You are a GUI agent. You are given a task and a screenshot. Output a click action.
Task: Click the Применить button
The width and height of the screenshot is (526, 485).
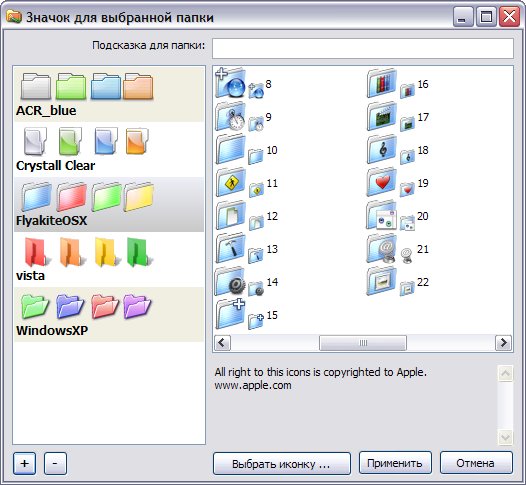click(x=395, y=463)
